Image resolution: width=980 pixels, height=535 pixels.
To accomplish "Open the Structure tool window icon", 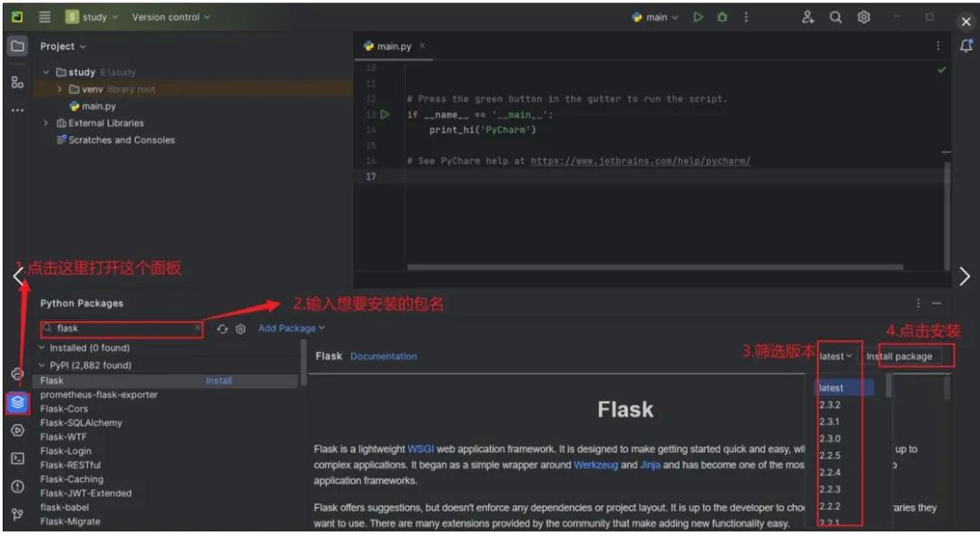I will click(17, 82).
